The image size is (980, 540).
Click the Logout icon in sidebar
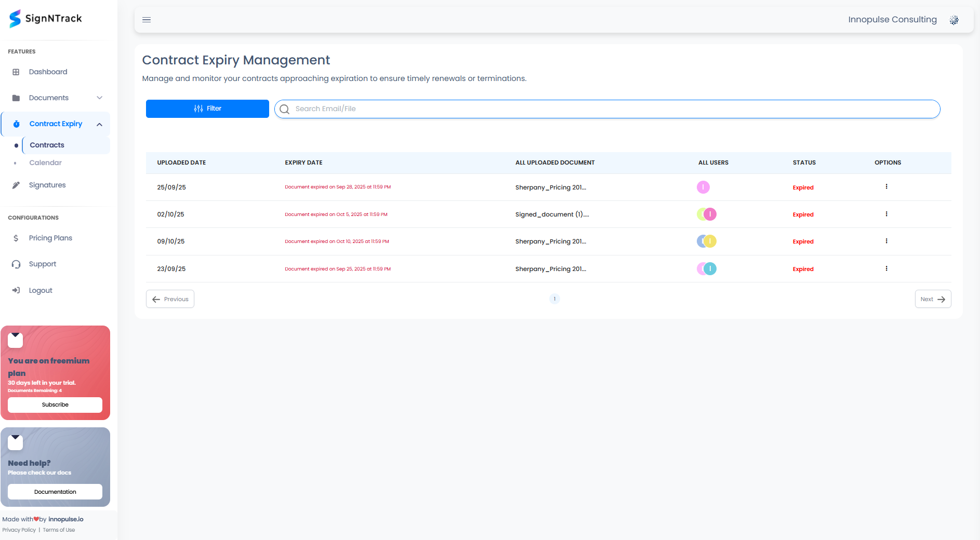pos(16,290)
